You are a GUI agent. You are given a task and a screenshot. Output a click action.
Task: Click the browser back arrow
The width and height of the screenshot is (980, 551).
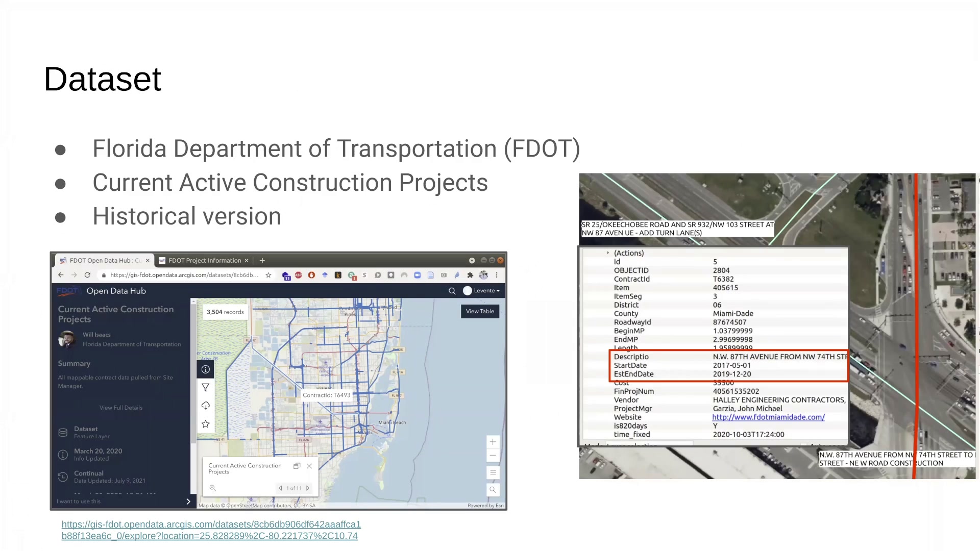click(x=61, y=275)
